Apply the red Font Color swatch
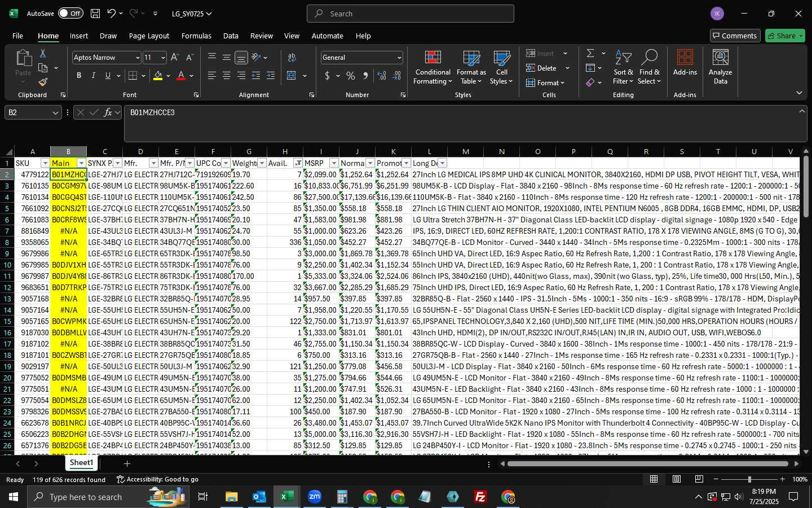Viewport: 812px width, 508px height. click(x=181, y=76)
